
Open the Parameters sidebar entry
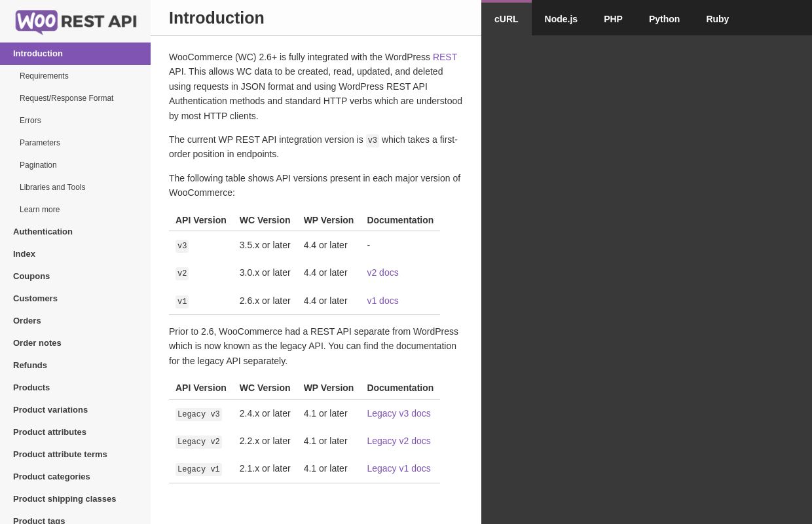click(75, 143)
